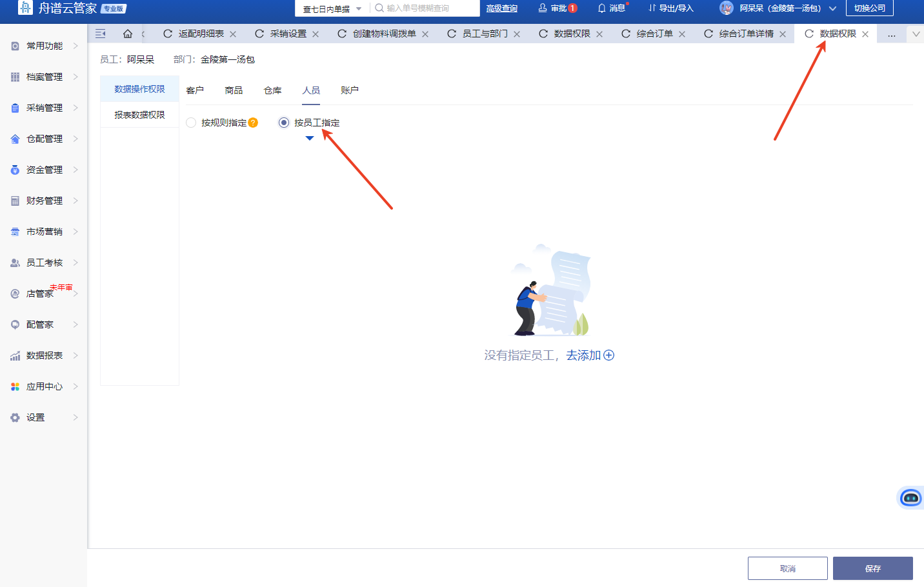
Task: Click the home icon in tab bar
Action: coord(128,34)
